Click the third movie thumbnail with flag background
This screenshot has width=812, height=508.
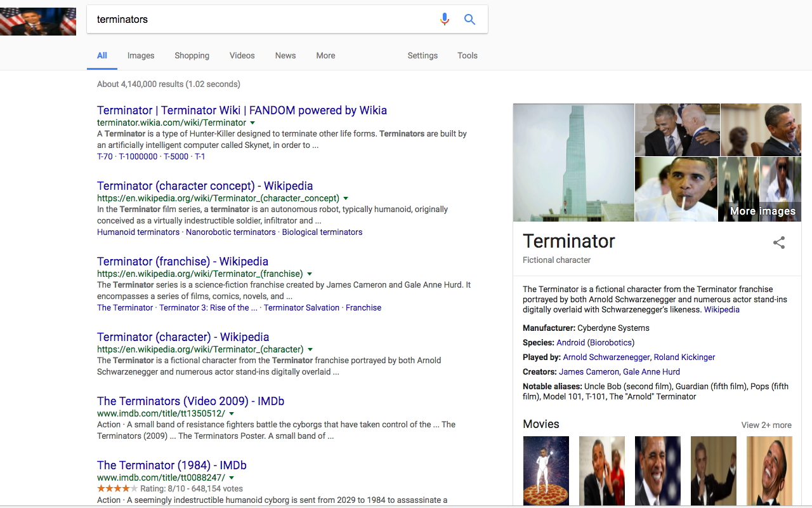pyautogui.click(x=658, y=471)
